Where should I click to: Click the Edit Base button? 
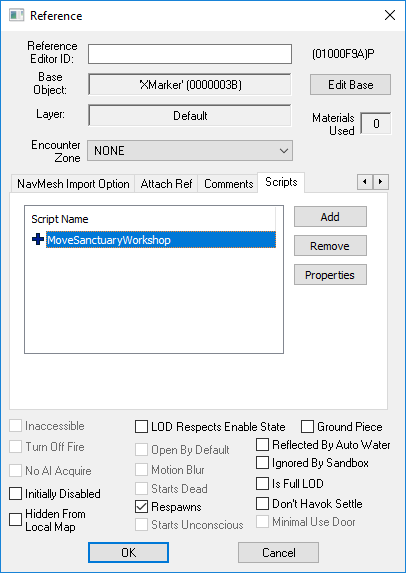(x=350, y=85)
